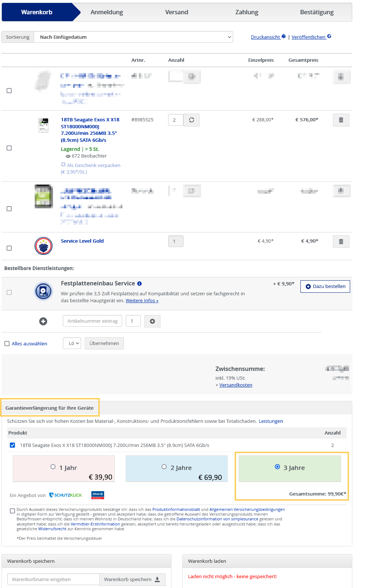The width and height of the screenshot is (379, 588).
Task: Go to the Bestätigung step
Action: 317,12
